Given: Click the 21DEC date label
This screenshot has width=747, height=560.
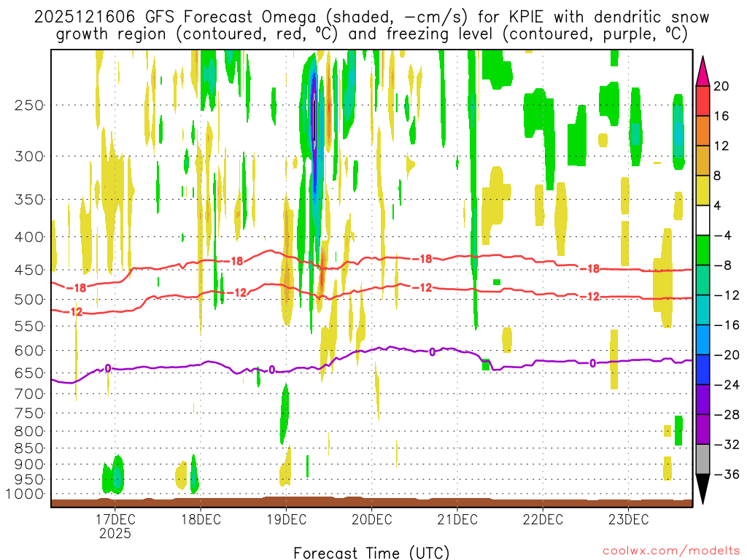Looking at the screenshot, I should click(457, 520).
